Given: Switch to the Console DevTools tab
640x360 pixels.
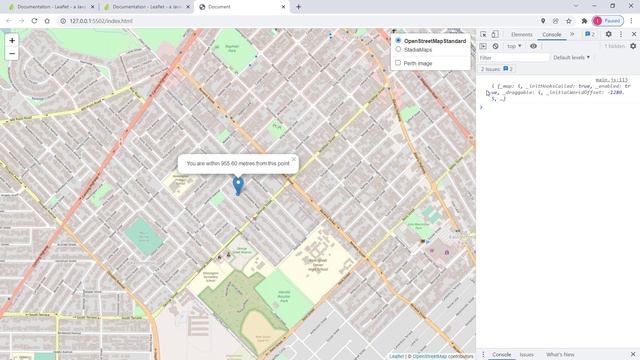Looking at the screenshot, I should [x=551, y=35].
